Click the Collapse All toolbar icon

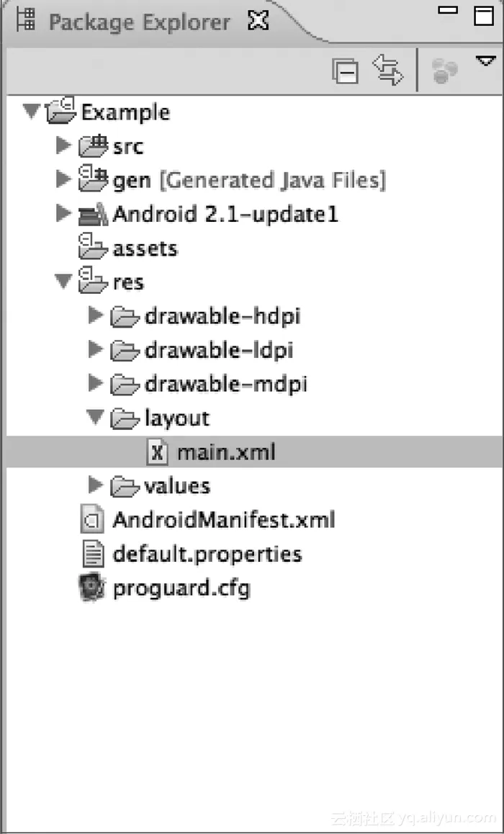coord(345,71)
